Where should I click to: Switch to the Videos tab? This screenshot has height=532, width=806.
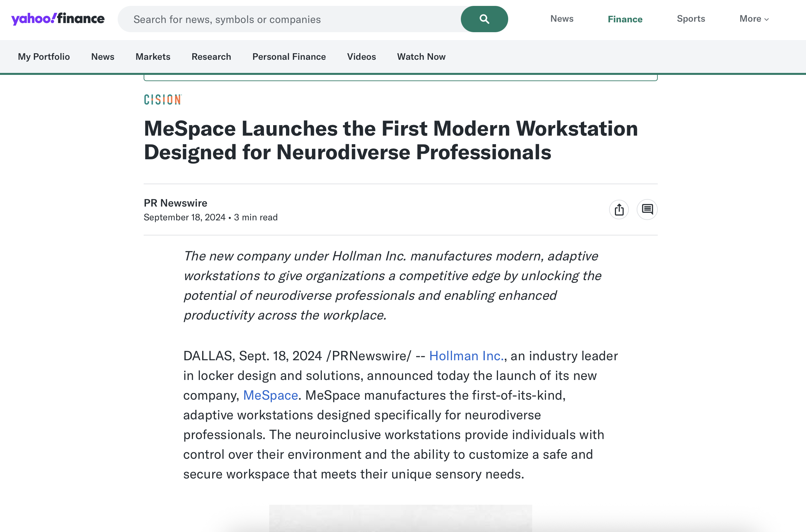tap(361, 57)
